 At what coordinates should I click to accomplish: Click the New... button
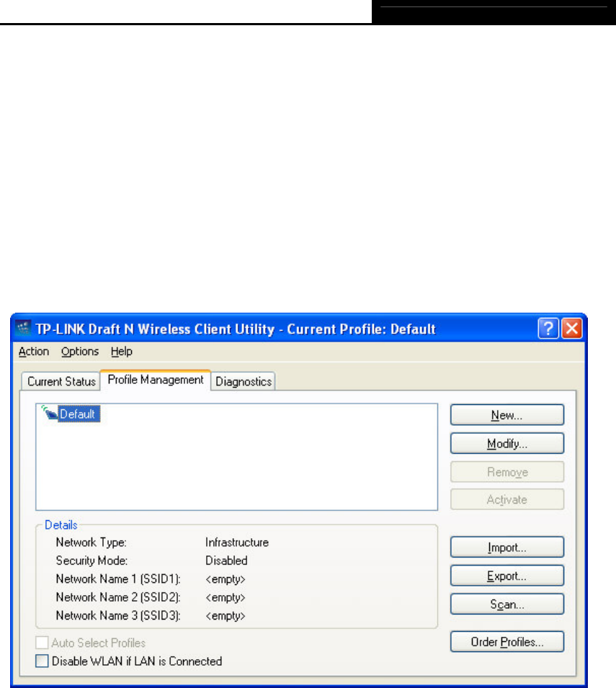pyautogui.click(x=506, y=415)
